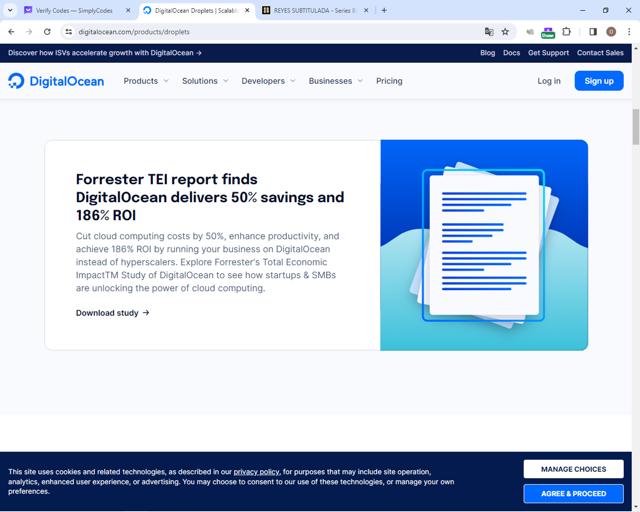The image size is (640, 512).
Task: Bookmark this page with the star icon
Action: [505, 31]
